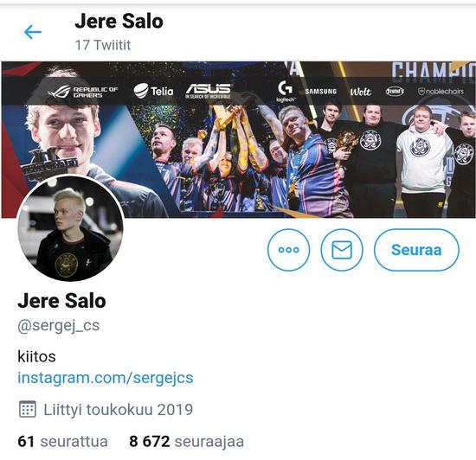The image size is (476, 460).
Task: Click the Liittyi toukokuu 2019 join date
Action: 119,410
